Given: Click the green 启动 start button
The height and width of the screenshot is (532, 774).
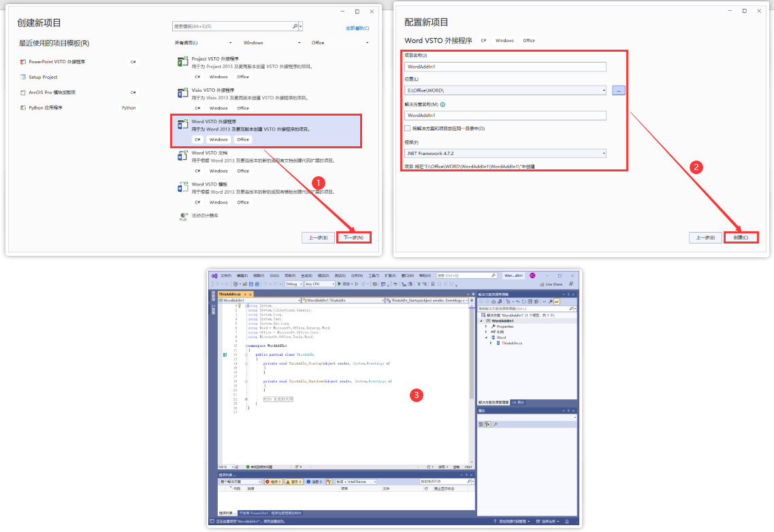Looking at the screenshot, I should tap(344, 284).
